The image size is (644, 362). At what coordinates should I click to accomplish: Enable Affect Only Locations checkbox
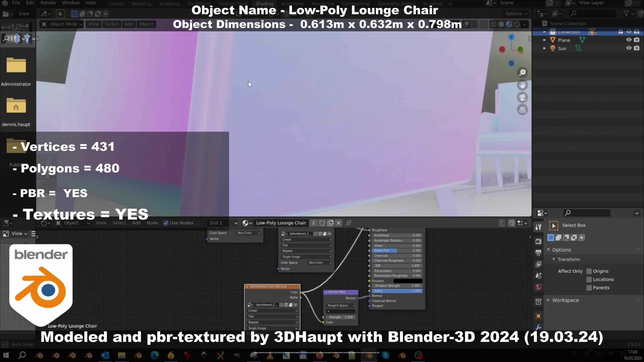coord(589,280)
